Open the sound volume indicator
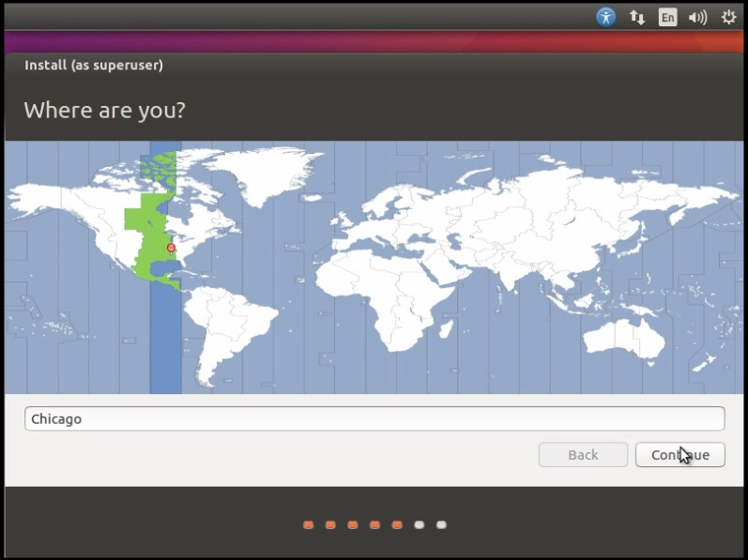This screenshot has height=560, width=748. click(x=697, y=18)
